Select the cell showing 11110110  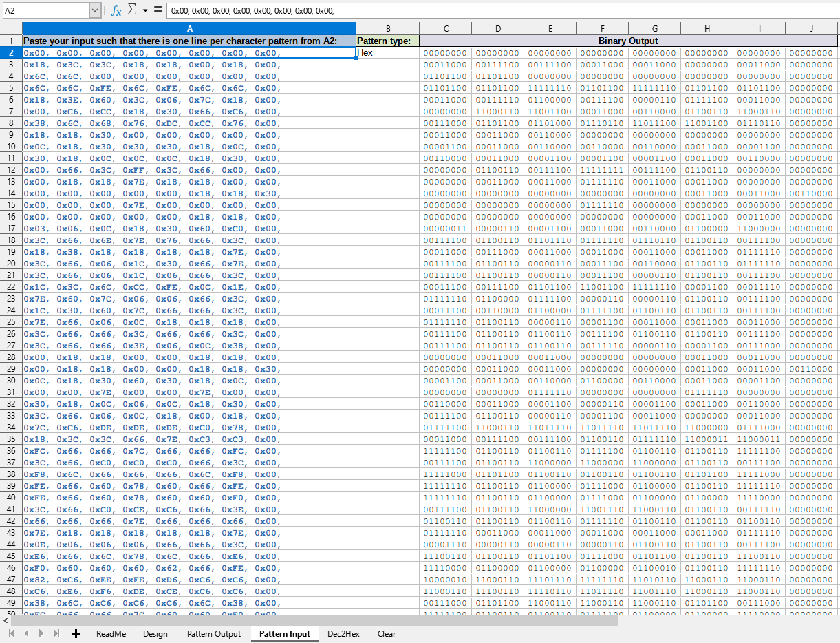550,591
